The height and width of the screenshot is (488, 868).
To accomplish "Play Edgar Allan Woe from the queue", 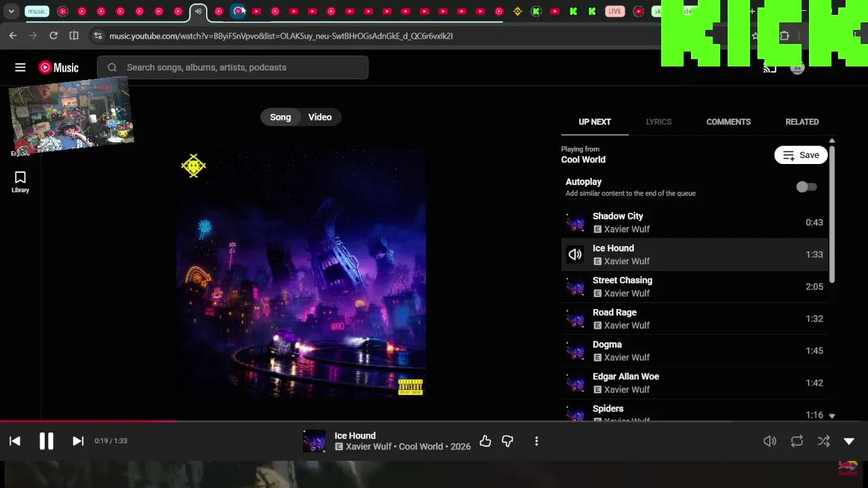I will point(694,383).
